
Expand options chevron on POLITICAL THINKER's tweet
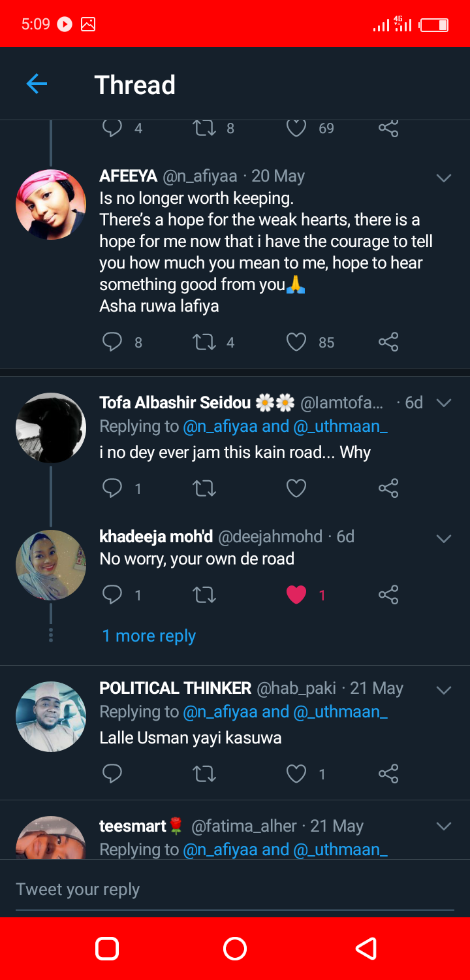click(444, 690)
